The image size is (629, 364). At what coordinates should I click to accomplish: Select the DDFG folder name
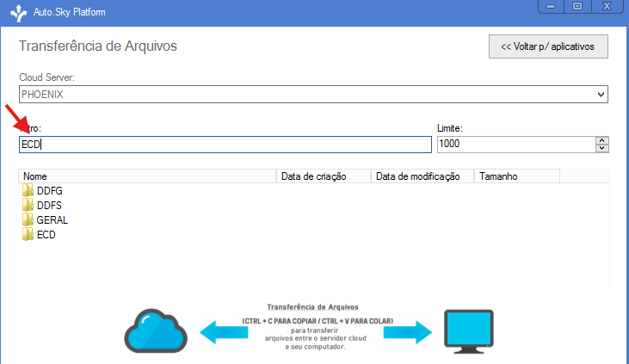(50, 191)
